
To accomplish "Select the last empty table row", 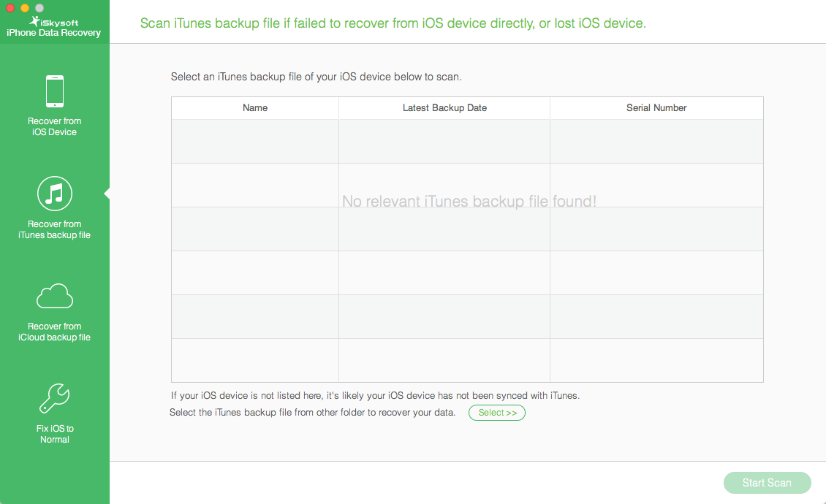I will tap(467, 360).
